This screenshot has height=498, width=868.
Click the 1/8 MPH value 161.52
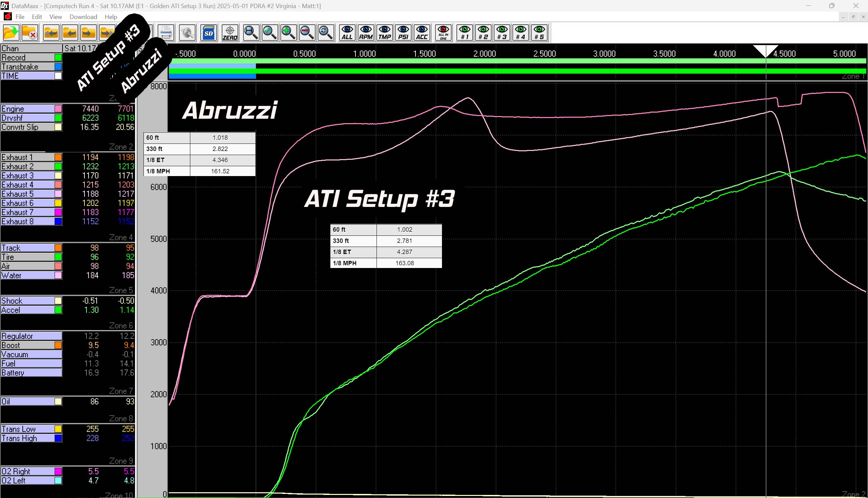coord(220,171)
